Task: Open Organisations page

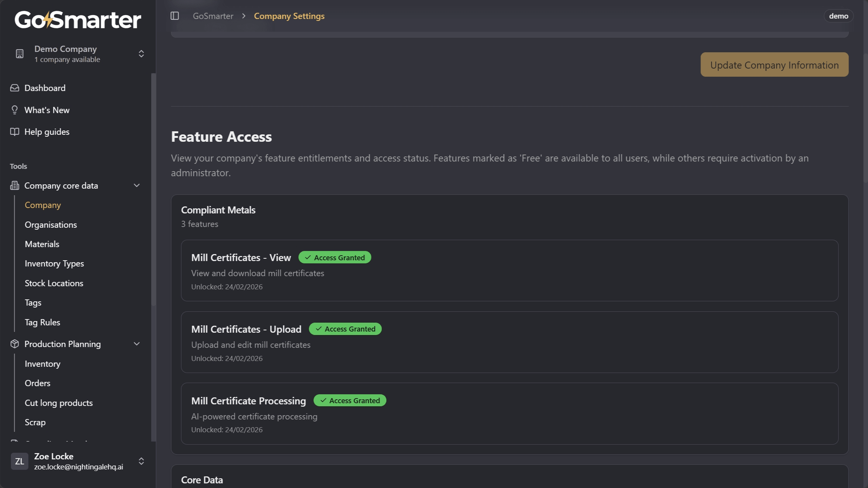Action: pos(51,225)
